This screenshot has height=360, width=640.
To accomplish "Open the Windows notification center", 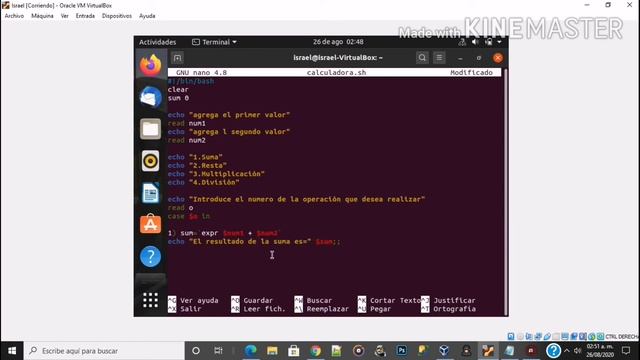I will (626, 351).
